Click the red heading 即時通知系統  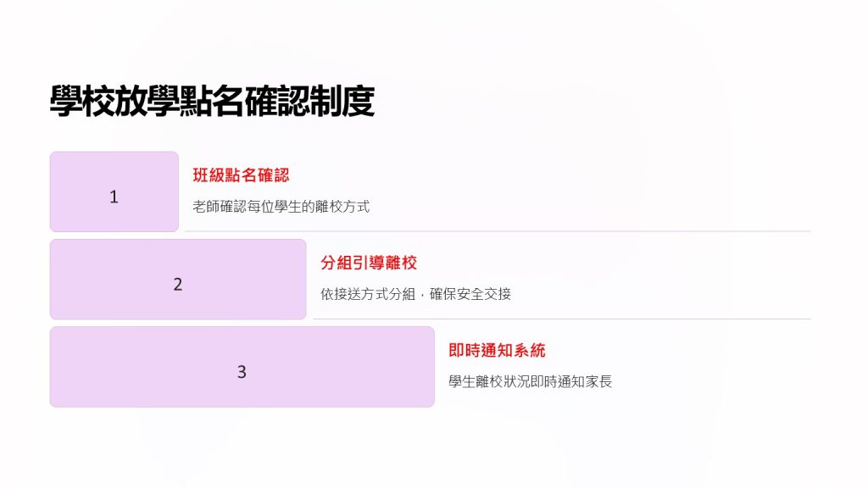point(497,350)
